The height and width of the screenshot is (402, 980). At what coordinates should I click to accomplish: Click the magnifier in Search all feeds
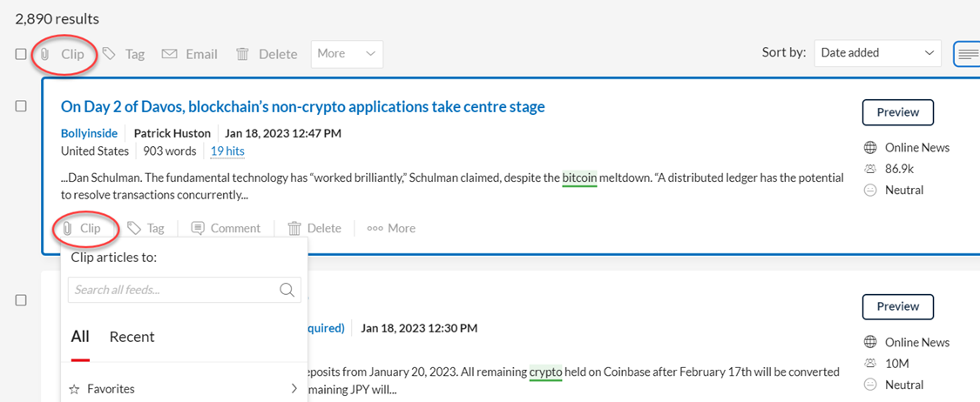pos(287,290)
